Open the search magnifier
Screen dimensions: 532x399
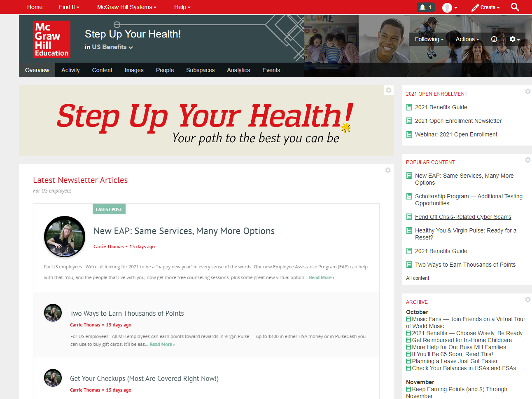[515, 7]
